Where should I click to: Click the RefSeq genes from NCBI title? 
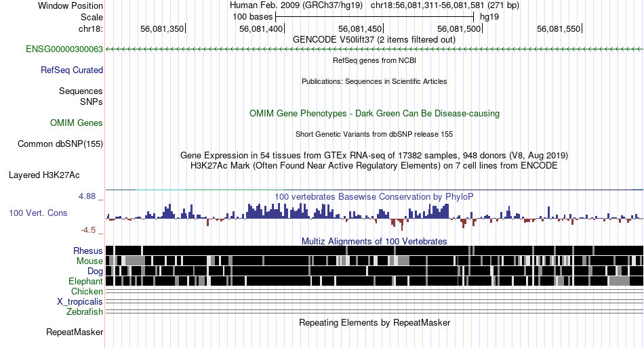coord(374,60)
